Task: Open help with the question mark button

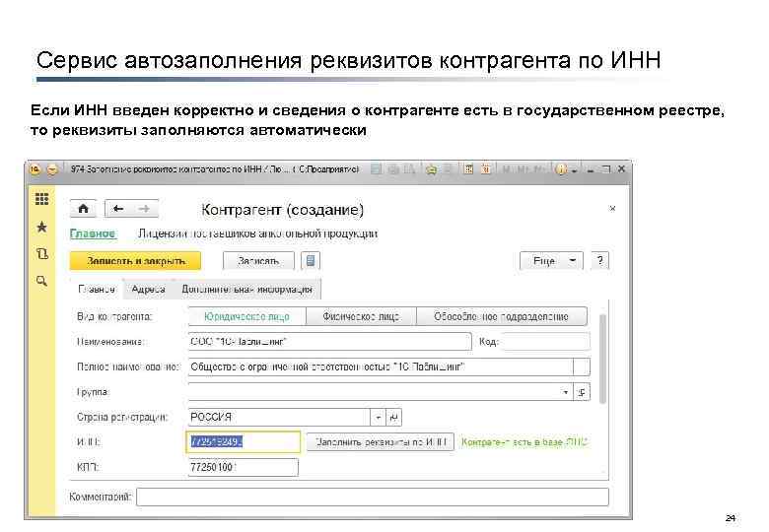Action: point(599,261)
